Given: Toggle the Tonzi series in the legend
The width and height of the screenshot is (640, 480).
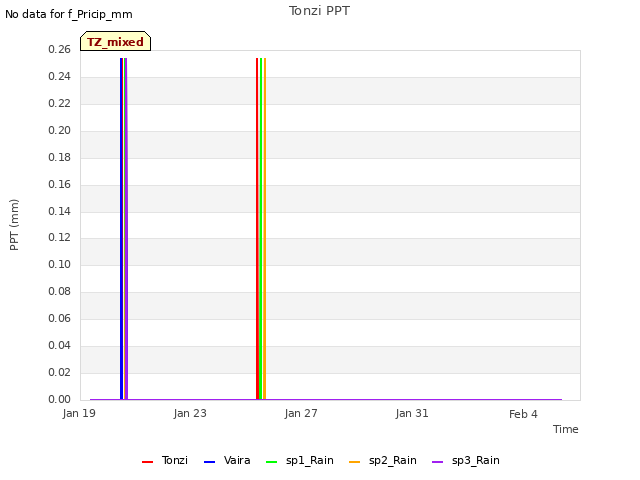Looking at the screenshot, I should pos(165,460).
